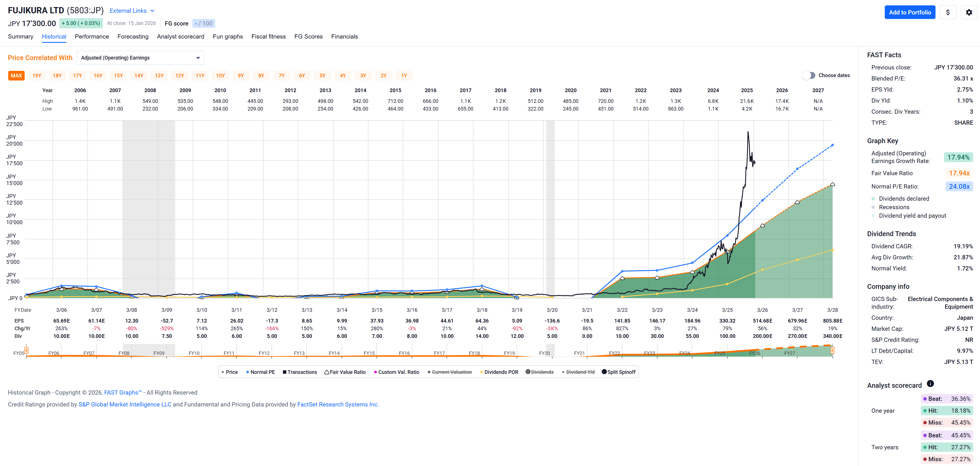
Task: Select the 10Y time range button
Action: (220, 76)
